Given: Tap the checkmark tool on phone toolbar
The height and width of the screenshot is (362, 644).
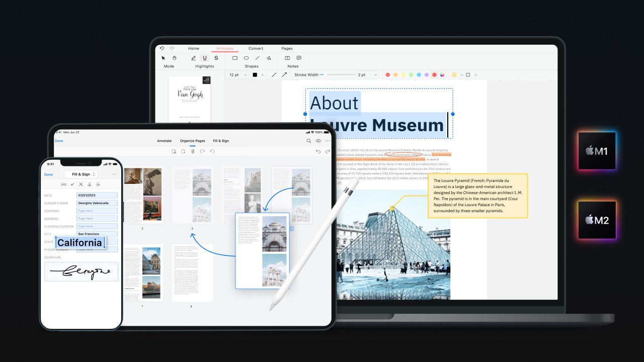Looking at the screenshot, I should [x=72, y=185].
